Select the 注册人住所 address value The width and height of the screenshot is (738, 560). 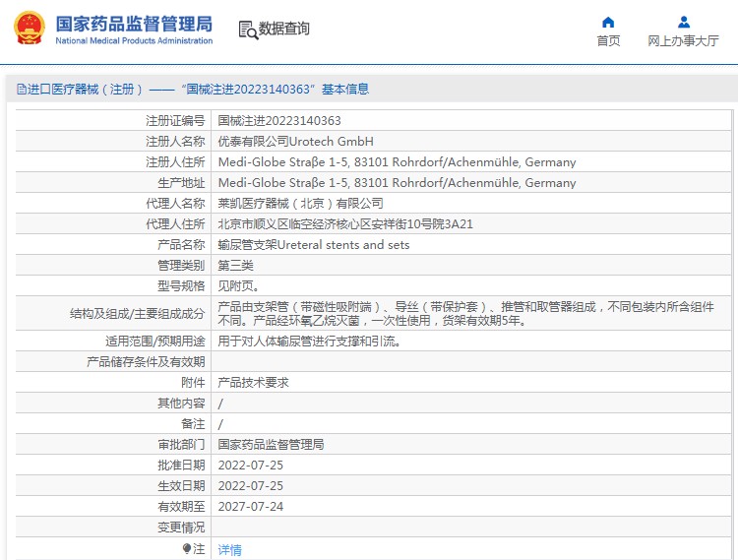[397, 162]
